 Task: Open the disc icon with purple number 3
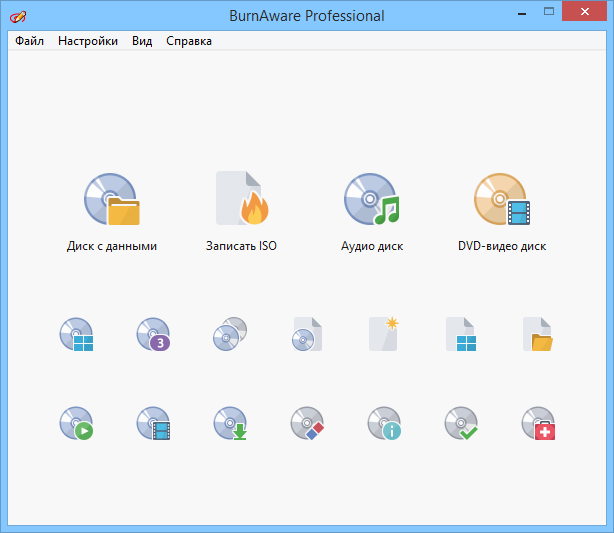[x=153, y=334]
